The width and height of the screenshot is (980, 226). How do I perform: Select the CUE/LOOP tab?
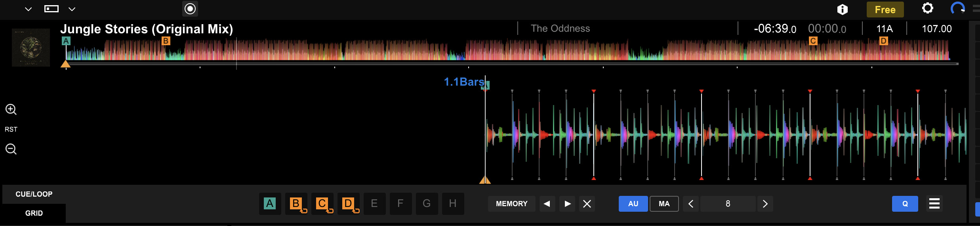tap(34, 194)
